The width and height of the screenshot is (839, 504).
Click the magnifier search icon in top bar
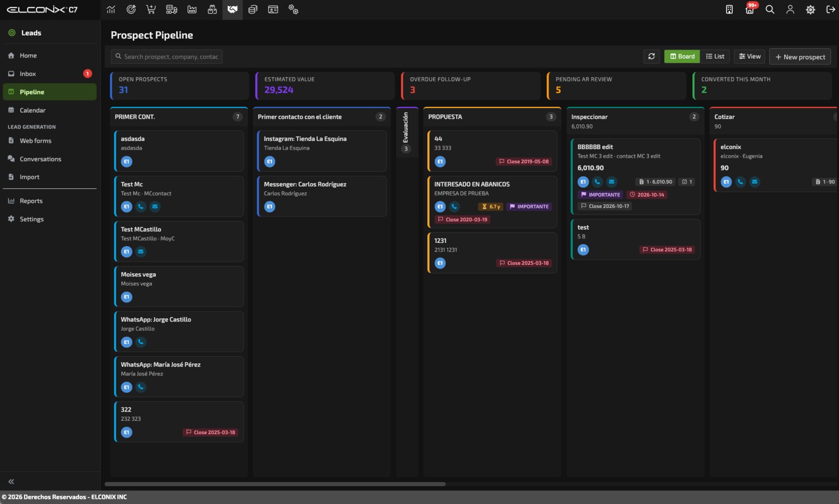770,9
